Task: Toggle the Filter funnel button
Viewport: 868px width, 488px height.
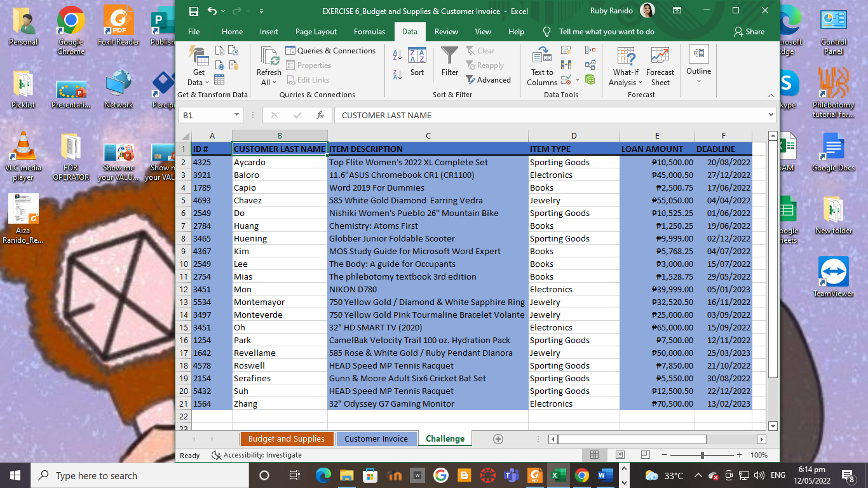Action: [450, 62]
